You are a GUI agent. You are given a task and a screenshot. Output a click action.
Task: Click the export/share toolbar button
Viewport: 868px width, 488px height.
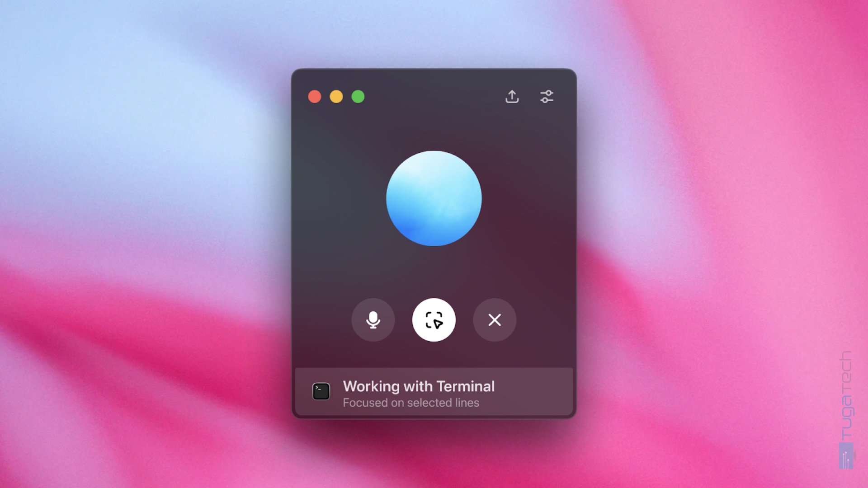click(511, 97)
